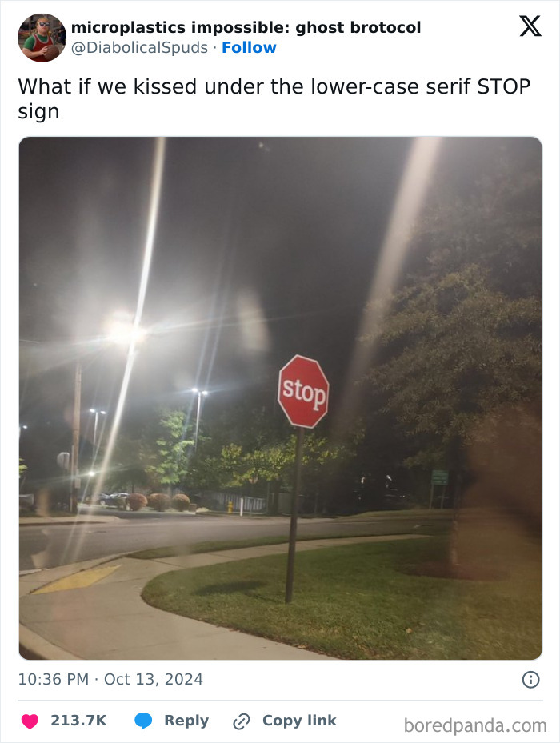Screen dimensions: 560x743
Task: Click the 213.7K likes count
Action: click(78, 721)
